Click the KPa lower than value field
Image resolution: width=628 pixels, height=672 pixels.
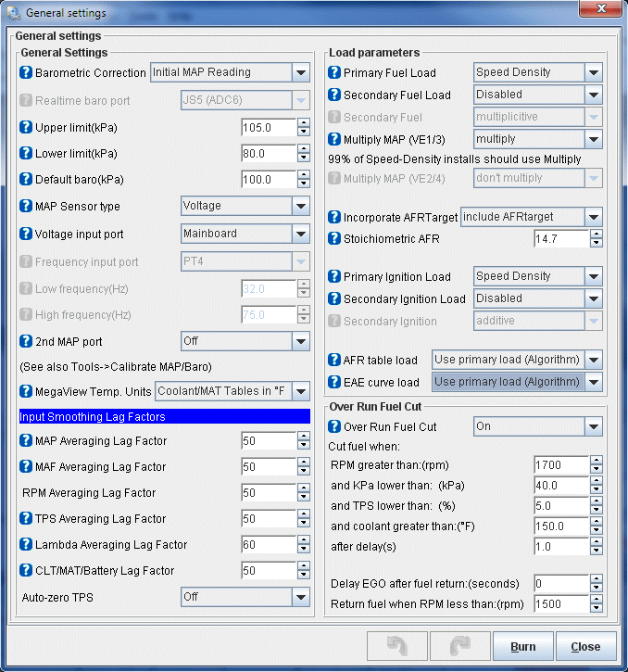pyautogui.click(x=561, y=486)
